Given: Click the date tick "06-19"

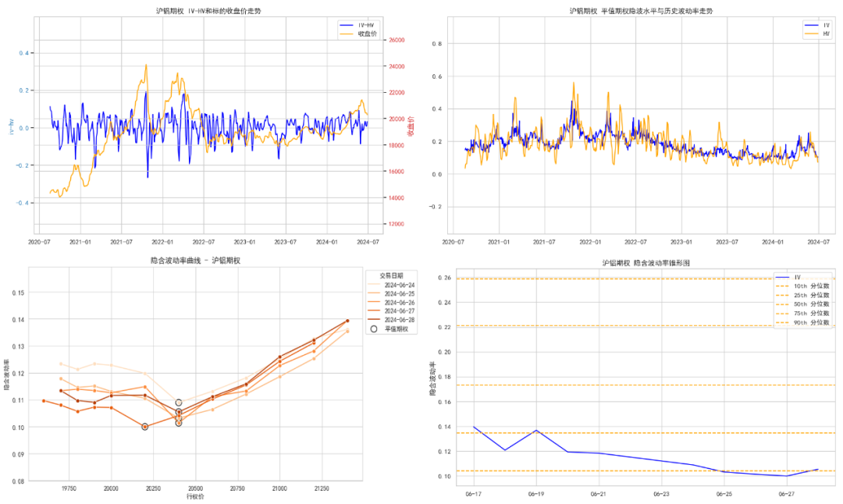Looking at the screenshot, I should coord(536,494).
